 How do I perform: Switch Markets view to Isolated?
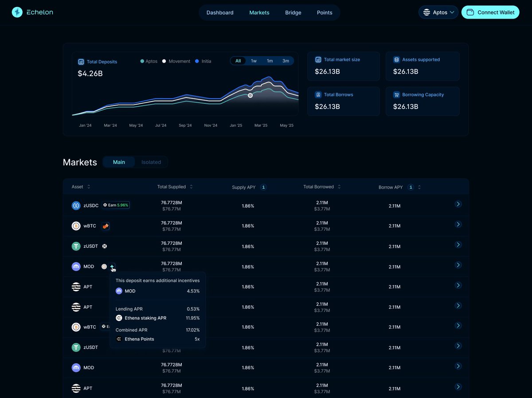pos(151,162)
